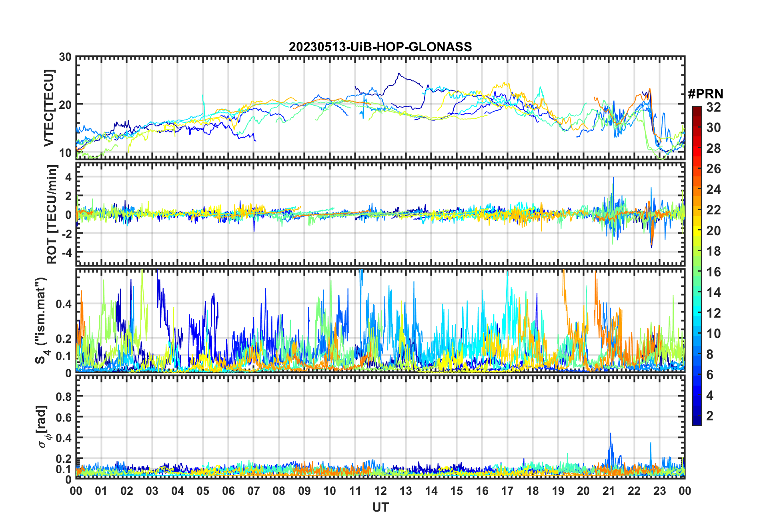
Task: Select colorbar tick label 6
Action: [x=710, y=374]
